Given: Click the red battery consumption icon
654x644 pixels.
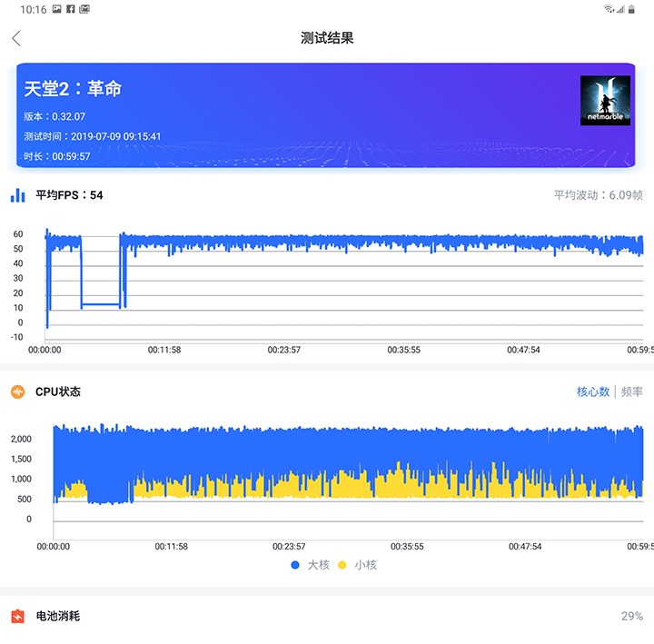Looking at the screenshot, I should [x=17, y=616].
